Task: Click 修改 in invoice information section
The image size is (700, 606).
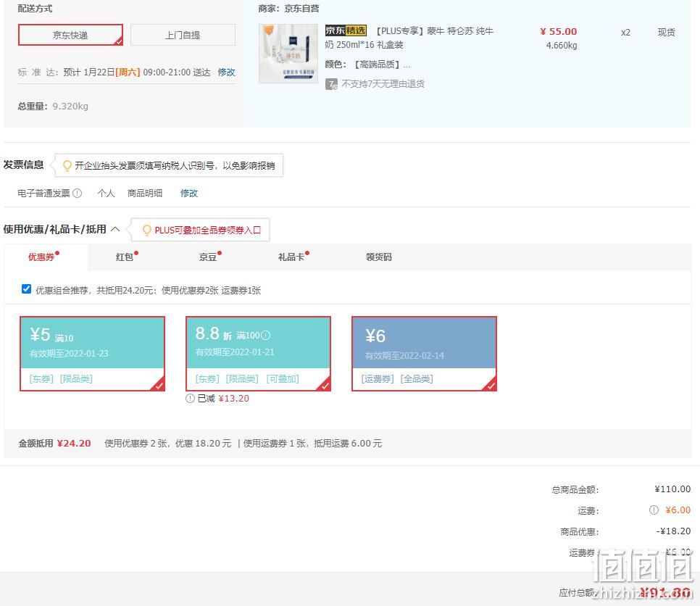Action: coord(189,194)
